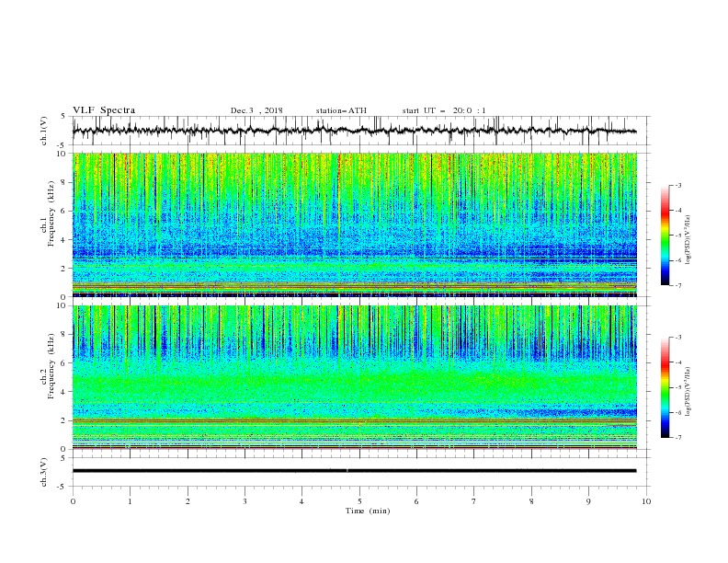Click the ch.1 voltage waveform trace
Screen dimensions: 728x563
[x=355, y=131]
